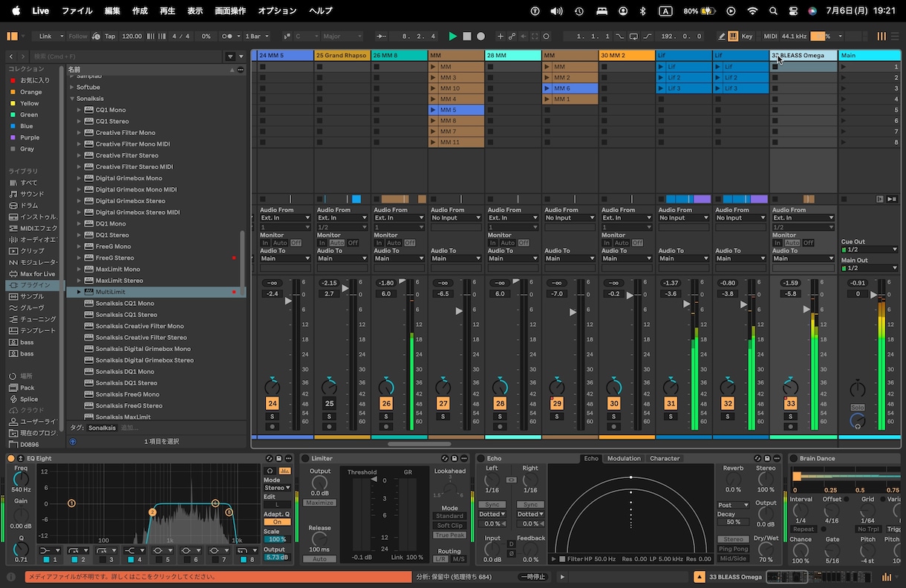This screenshot has width=906, height=588.
Task: Collapse the Sonalksis folder
Action: click(x=73, y=98)
